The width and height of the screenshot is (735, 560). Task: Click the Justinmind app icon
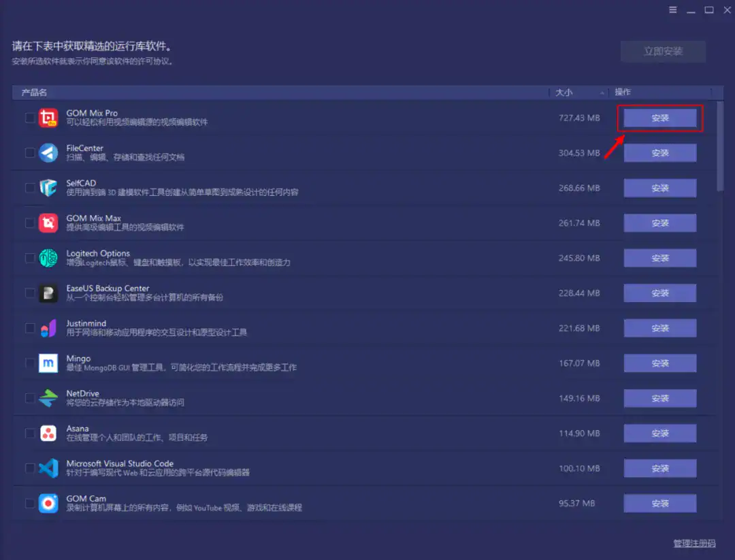[x=48, y=328]
